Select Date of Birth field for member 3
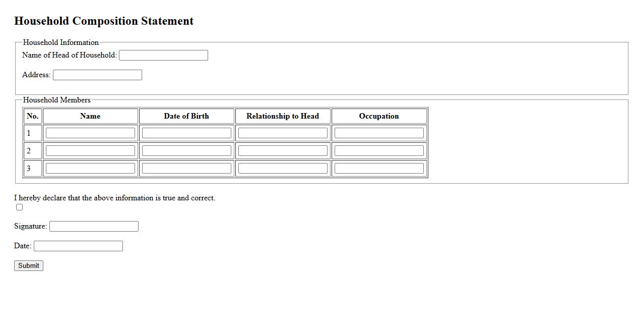 coord(186,169)
